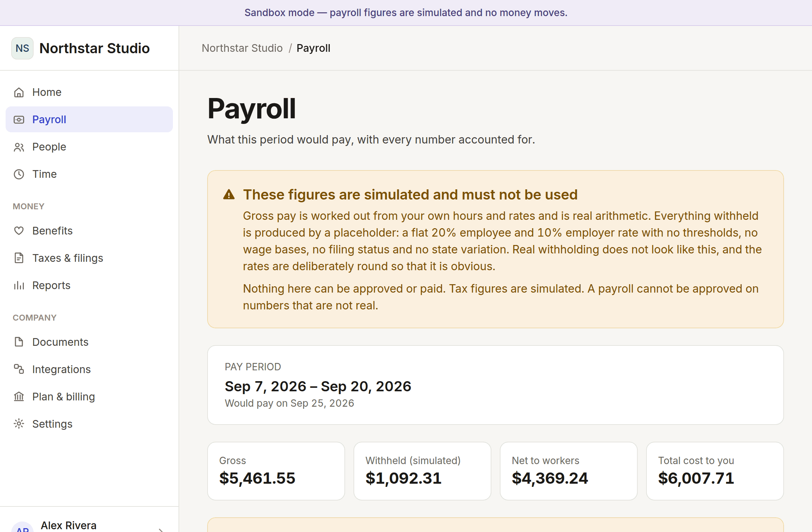Click the COMPANY section label

[34, 318]
